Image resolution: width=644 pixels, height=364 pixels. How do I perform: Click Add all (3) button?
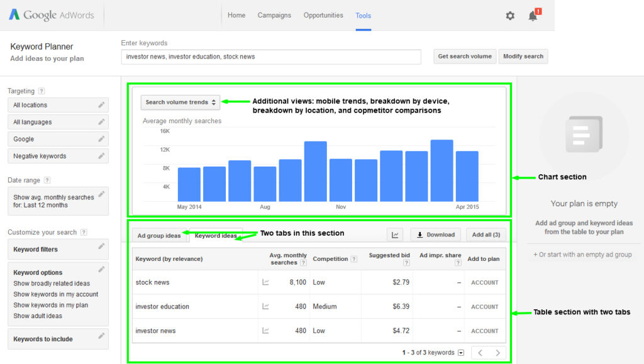tap(486, 234)
